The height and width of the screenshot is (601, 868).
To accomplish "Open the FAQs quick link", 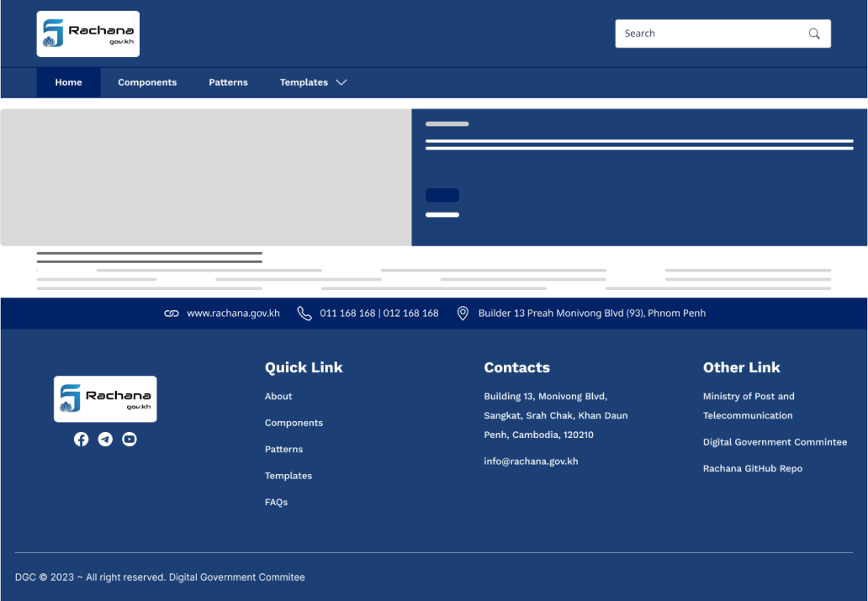I will (276, 503).
